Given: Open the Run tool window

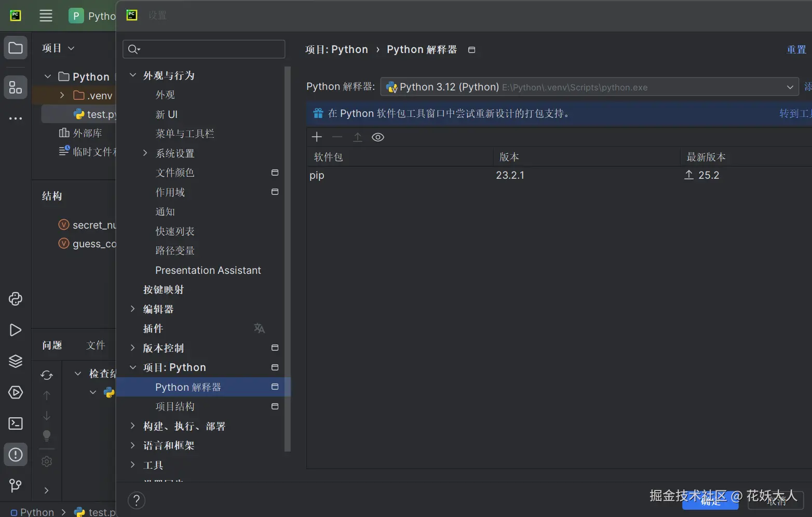Looking at the screenshot, I should 16,330.
